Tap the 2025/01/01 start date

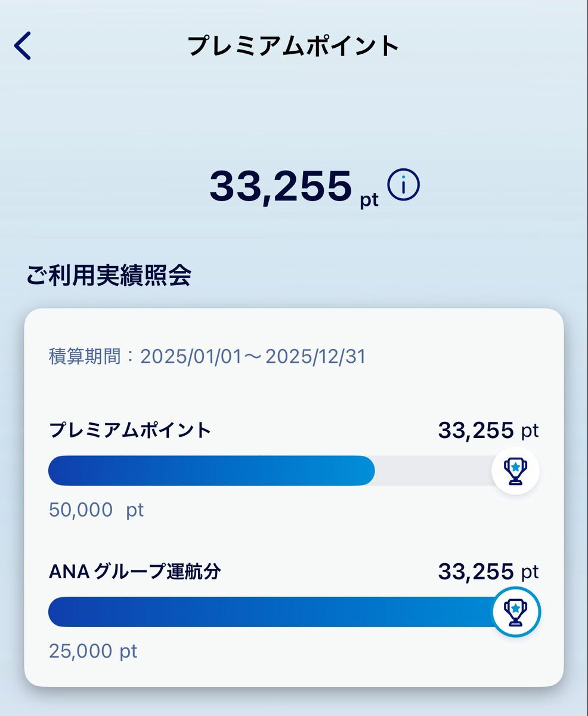point(190,357)
